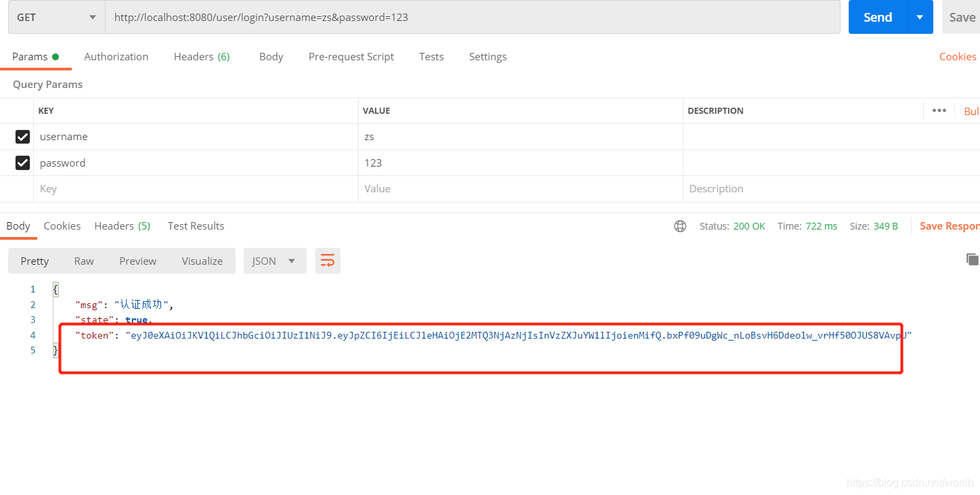Click the Status 200 OK text
The width and height of the screenshot is (980, 495).
tap(732, 226)
